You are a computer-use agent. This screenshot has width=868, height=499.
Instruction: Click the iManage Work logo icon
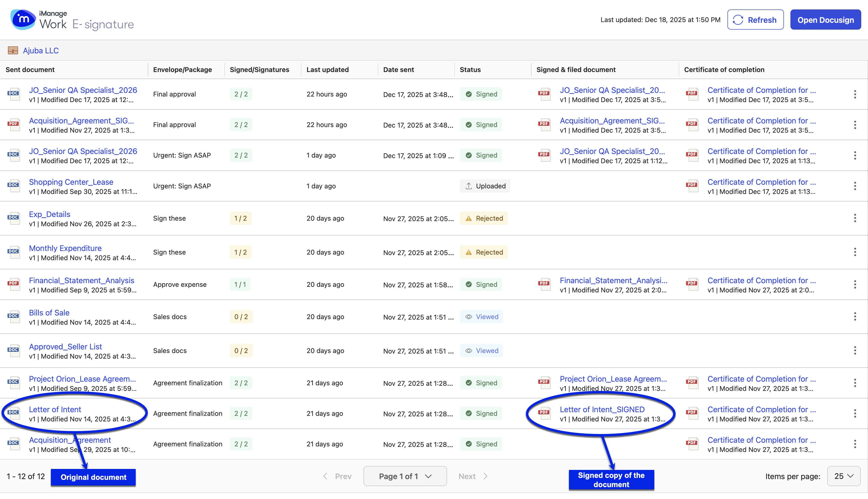(23, 20)
